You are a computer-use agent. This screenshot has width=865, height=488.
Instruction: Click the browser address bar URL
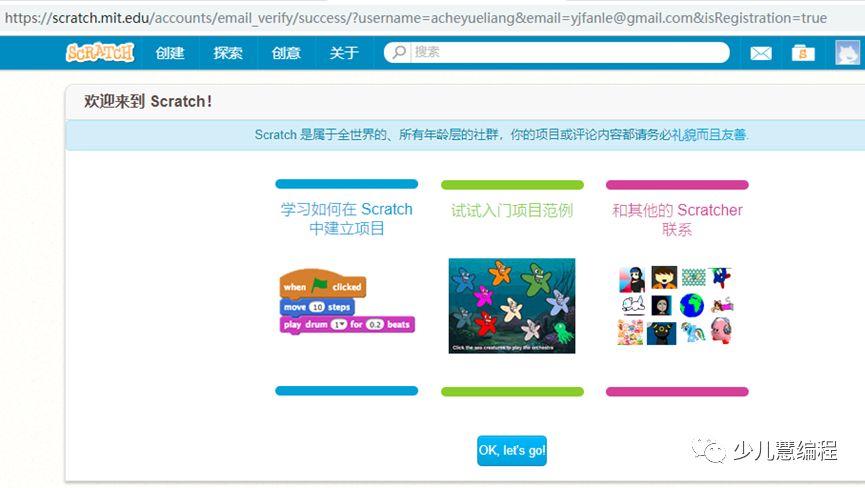pyautogui.click(x=415, y=18)
